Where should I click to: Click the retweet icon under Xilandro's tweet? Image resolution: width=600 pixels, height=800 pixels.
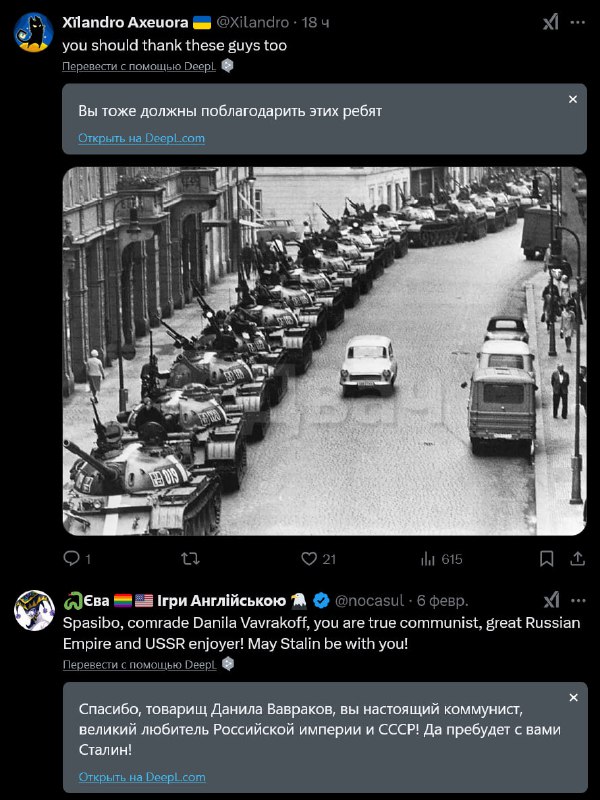click(x=189, y=559)
